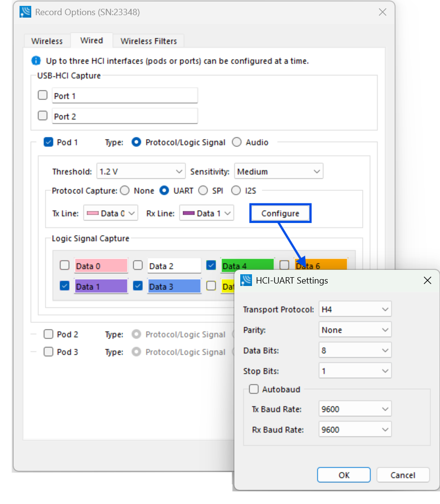Close the HCI-UART Settings dialog
This screenshot has width=440, height=504.
(427, 280)
